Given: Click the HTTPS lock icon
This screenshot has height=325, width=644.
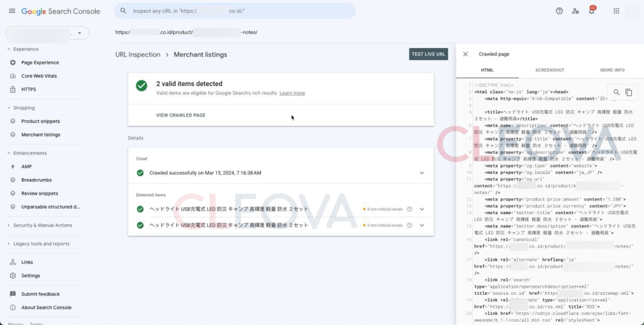Looking at the screenshot, I should (13, 89).
